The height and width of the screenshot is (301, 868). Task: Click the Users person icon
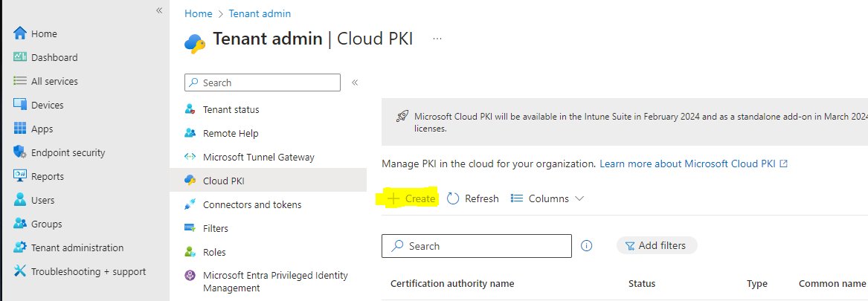20,200
